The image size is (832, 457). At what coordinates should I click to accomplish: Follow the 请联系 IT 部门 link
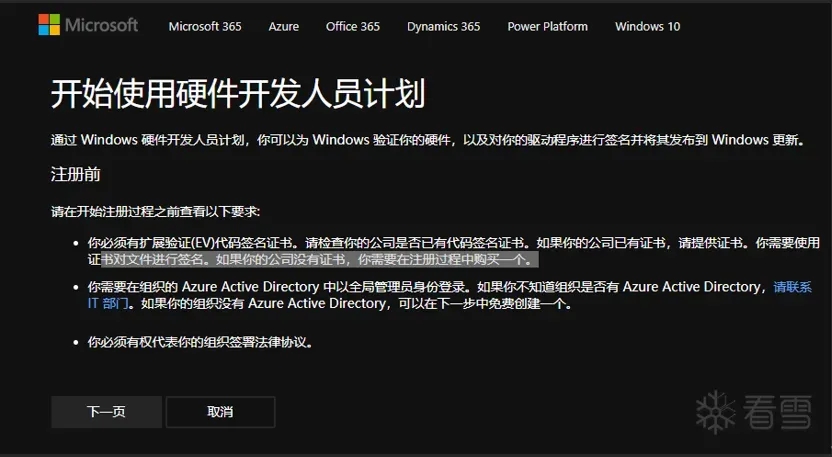(792, 287)
